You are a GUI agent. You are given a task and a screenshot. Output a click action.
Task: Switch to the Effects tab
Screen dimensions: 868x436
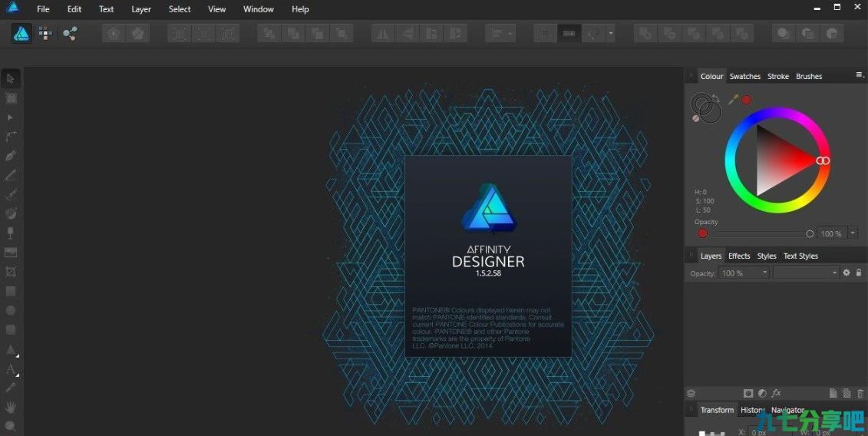click(x=739, y=256)
